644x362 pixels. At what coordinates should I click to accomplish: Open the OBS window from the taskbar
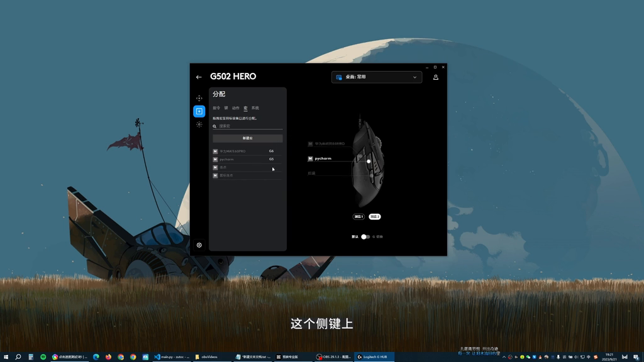click(334, 357)
